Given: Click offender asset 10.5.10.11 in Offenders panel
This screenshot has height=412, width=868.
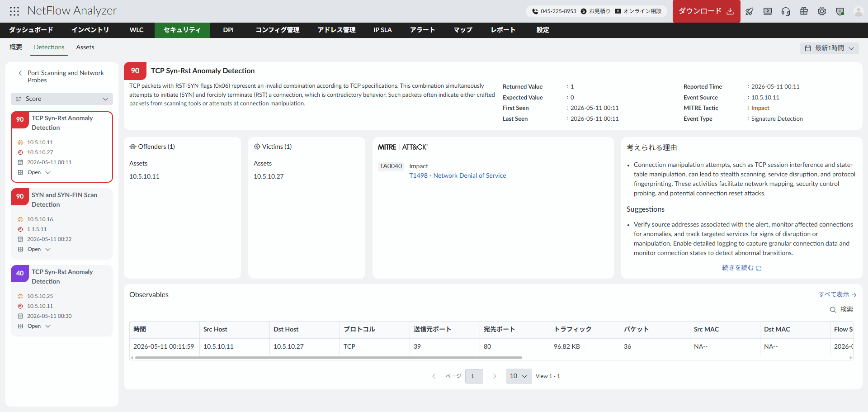Looking at the screenshot, I should pos(144,176).
